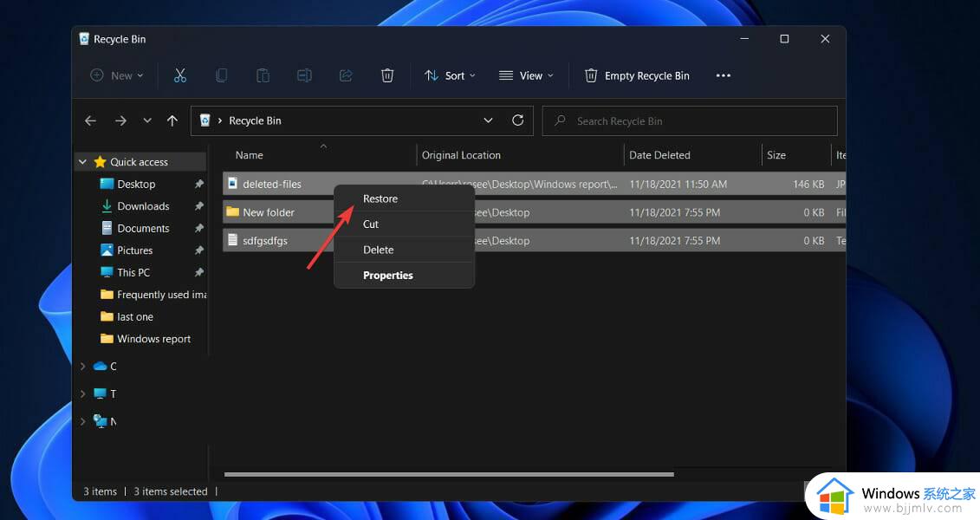Minimize the Recycle Bin window
The height and width of the screenshot is (520, 980).
pyautogui.click(x=744, y=39)
